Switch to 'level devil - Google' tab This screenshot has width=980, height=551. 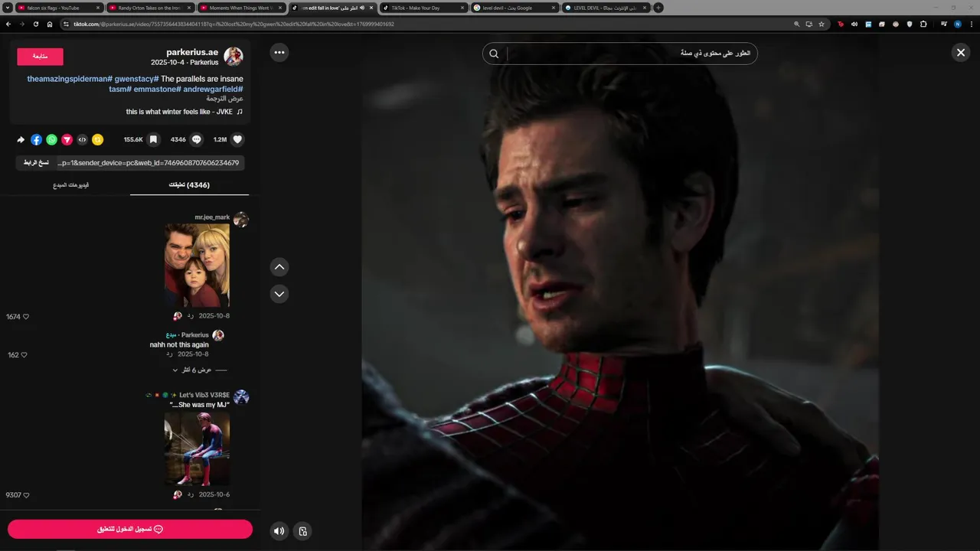(514, 8)
